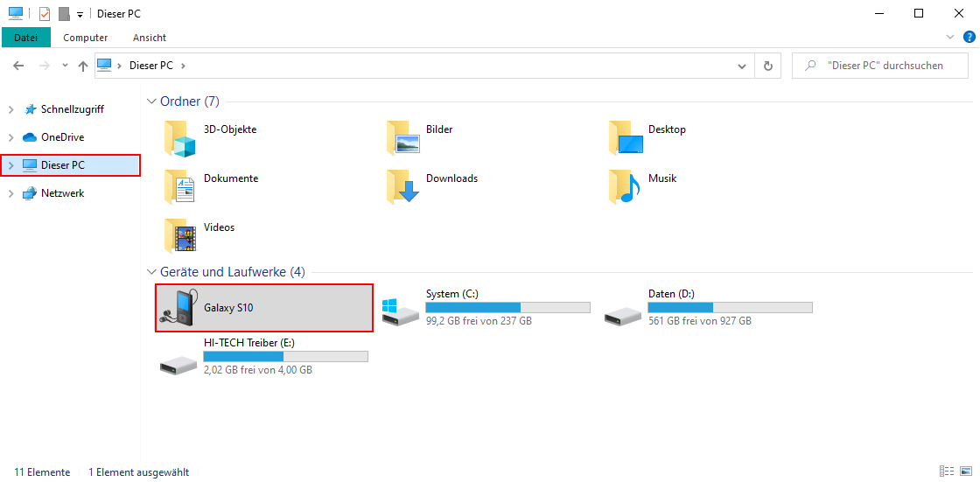
Task: Open the 3D-Objekte folder icon
Action: pyautogui.click(x=179, y=138)
